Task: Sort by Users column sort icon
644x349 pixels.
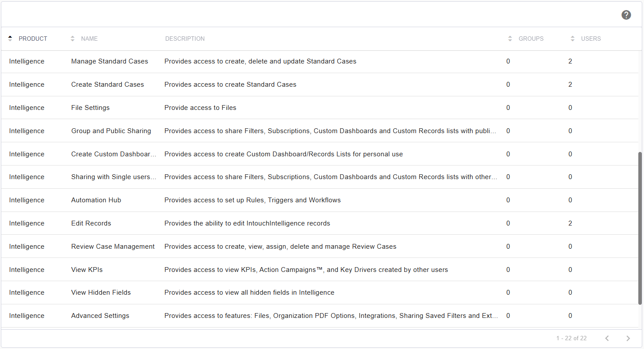Action: point(572,39)
